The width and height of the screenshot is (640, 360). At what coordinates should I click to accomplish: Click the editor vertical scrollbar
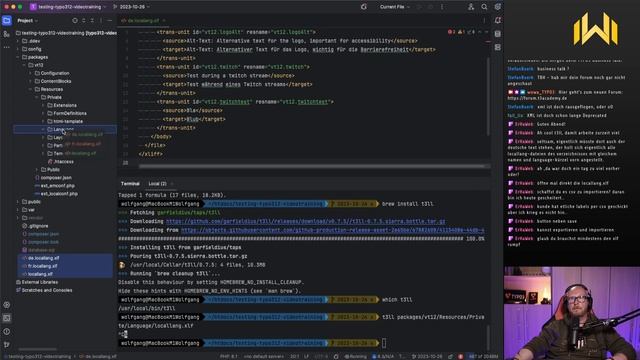point(488,96)
